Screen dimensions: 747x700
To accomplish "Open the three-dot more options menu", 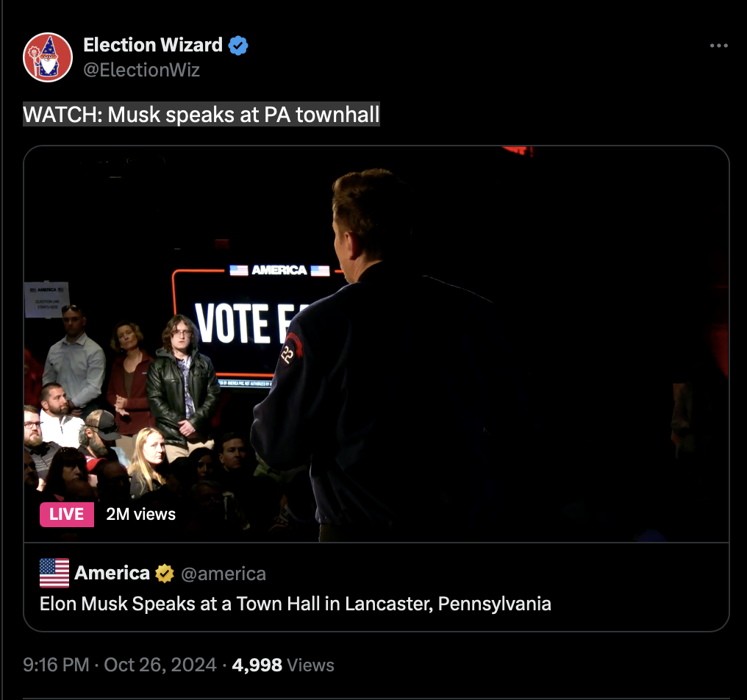I will tap(718, 46).
